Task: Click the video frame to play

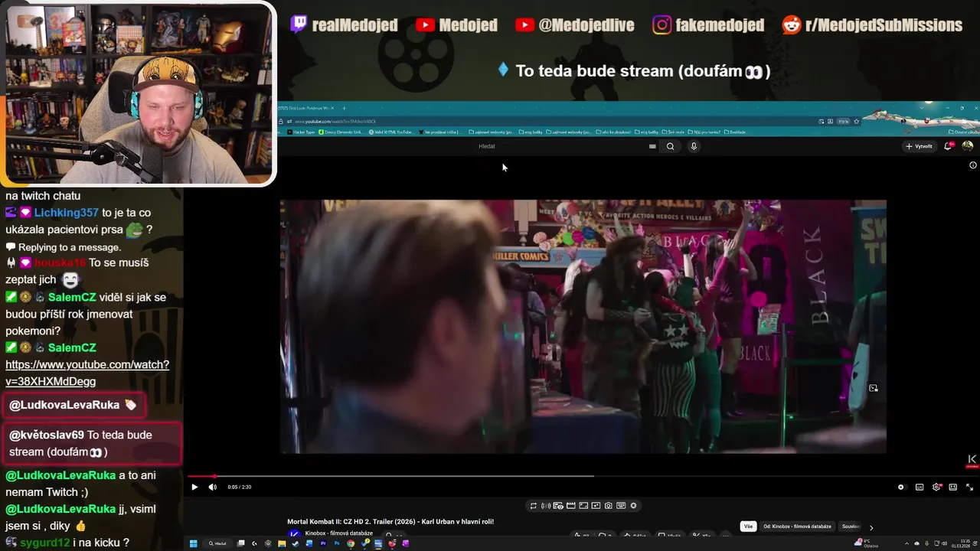Action: click(583, 327)
